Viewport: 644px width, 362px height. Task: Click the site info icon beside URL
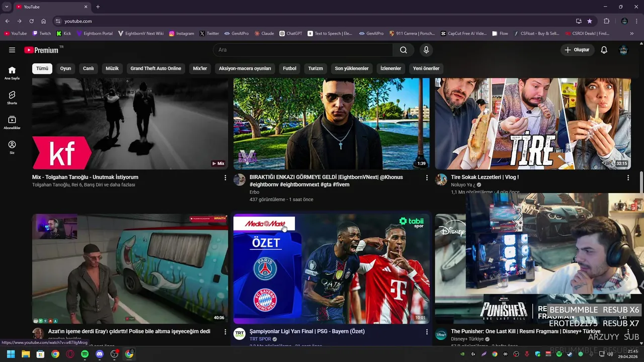pyautogui.click(x=58, y=21)
